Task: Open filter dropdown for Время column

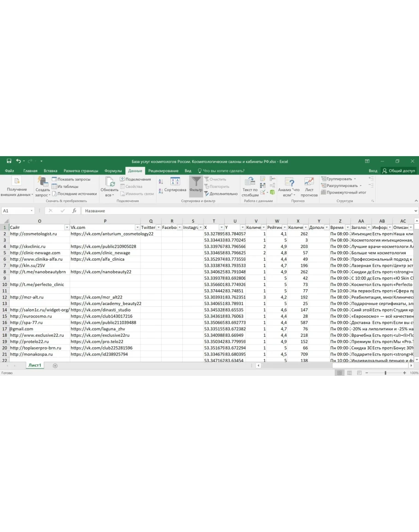Action: coord(348,228)
